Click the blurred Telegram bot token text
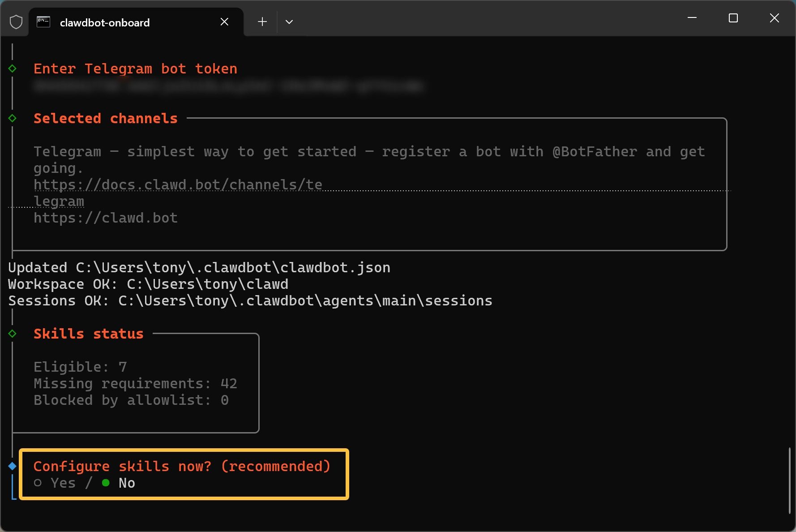 coord(228,86)
